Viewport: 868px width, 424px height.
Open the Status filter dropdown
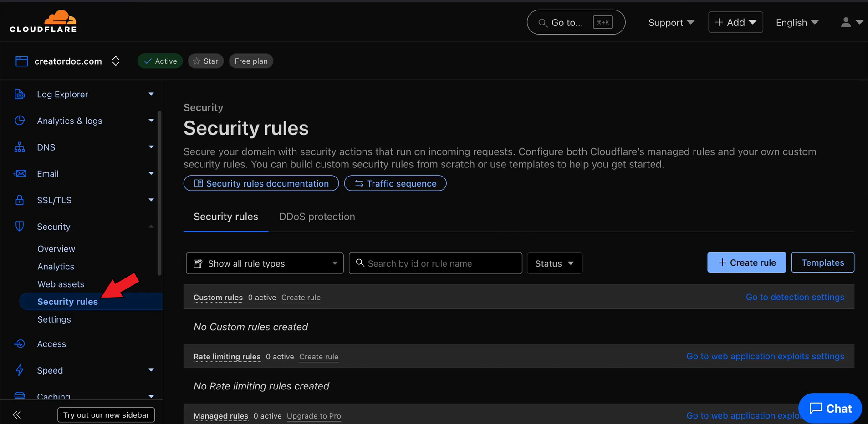[554, 263]
